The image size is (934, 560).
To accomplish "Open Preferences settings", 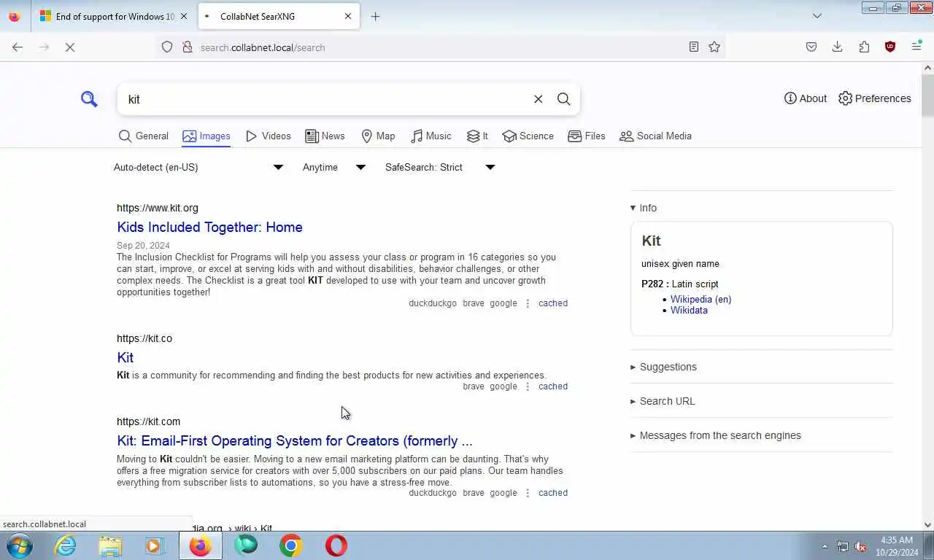I will 874,98.
